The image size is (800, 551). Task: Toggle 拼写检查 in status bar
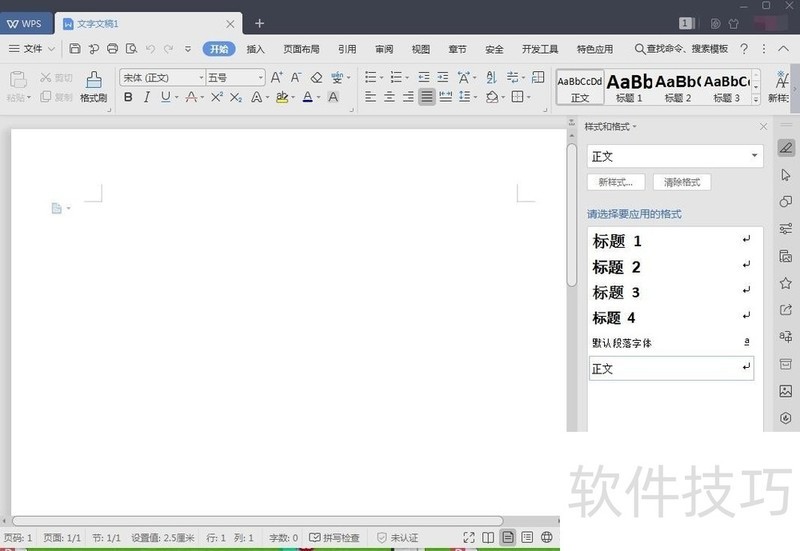pyautogui.click(x=335, y=537)
